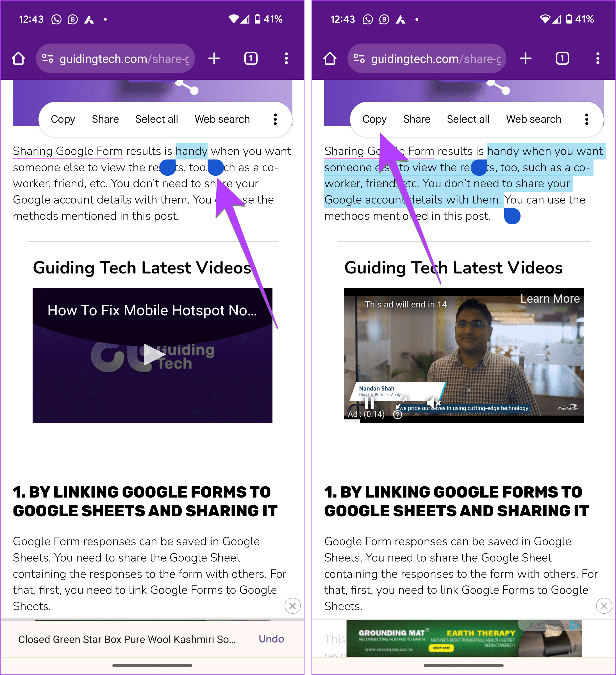The height and width of the screenshot is (675, 616).
Task: Tap WhatsApp notification icon, right status bar
Action: coord(368,19)
